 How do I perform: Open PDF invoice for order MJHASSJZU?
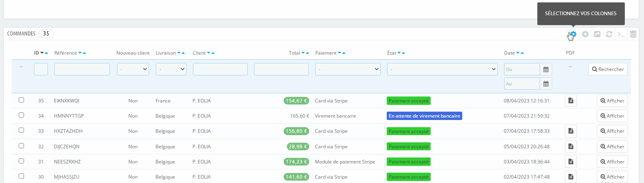571,177
